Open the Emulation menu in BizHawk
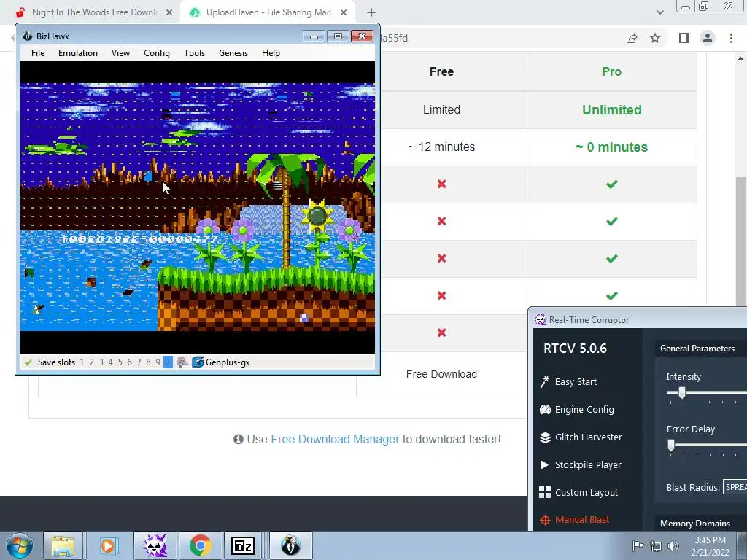The image size is (747, 560). [x=77, y=52]
